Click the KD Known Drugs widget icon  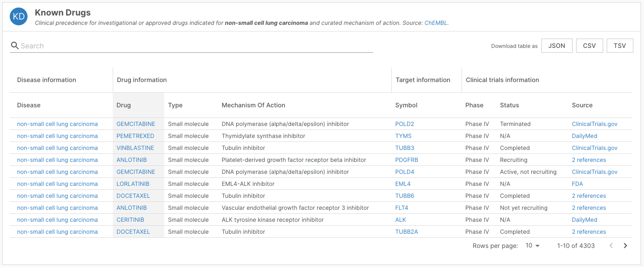[x=18, y=16]
